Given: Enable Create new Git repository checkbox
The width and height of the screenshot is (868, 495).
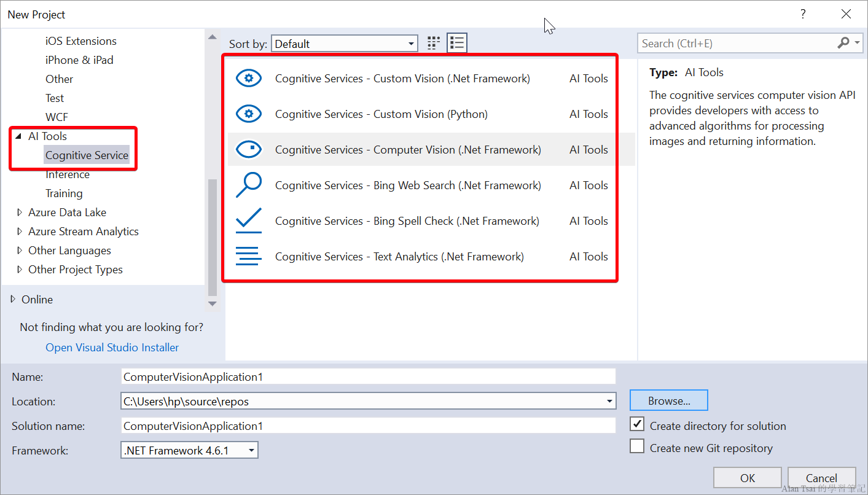Looking at the screenshot, I should pyautogui.click(x=637, y=446).
